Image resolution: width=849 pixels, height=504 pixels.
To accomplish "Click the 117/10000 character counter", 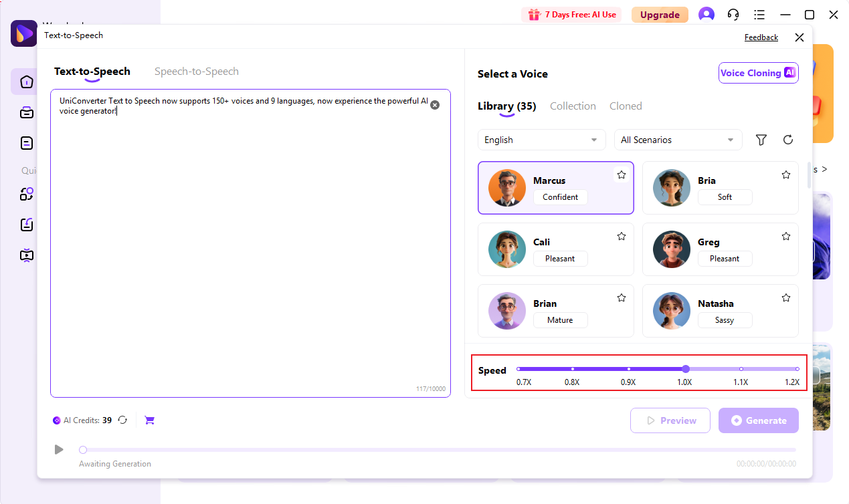I will pyautogui.click(x=431, y=389).
